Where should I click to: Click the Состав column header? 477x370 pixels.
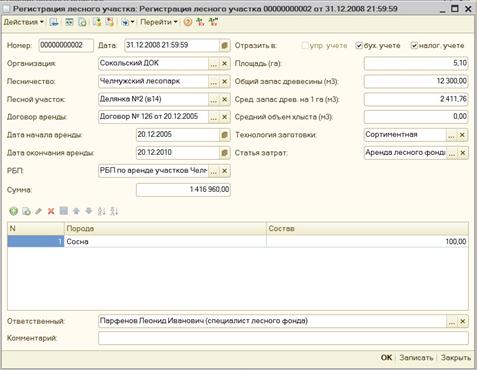tap(367, 229)
